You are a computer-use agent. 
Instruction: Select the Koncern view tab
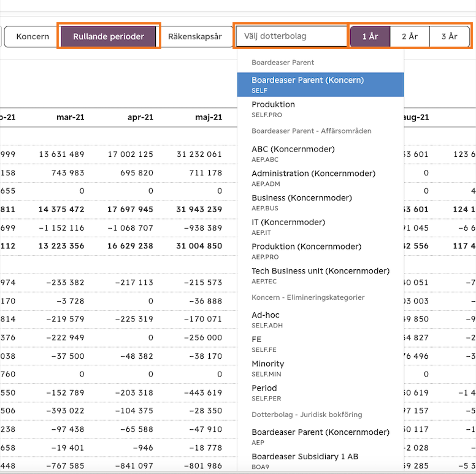(33, 36)
